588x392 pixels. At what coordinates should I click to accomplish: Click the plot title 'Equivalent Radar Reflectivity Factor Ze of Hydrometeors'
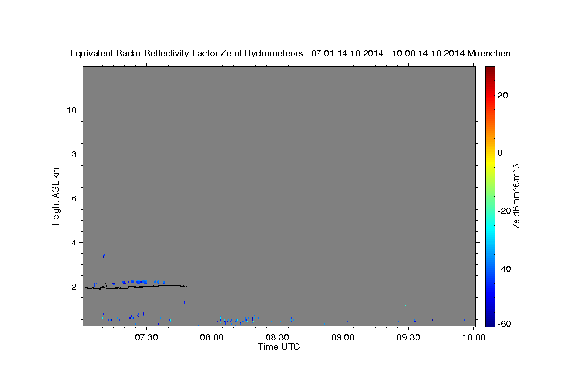(187, 53)
